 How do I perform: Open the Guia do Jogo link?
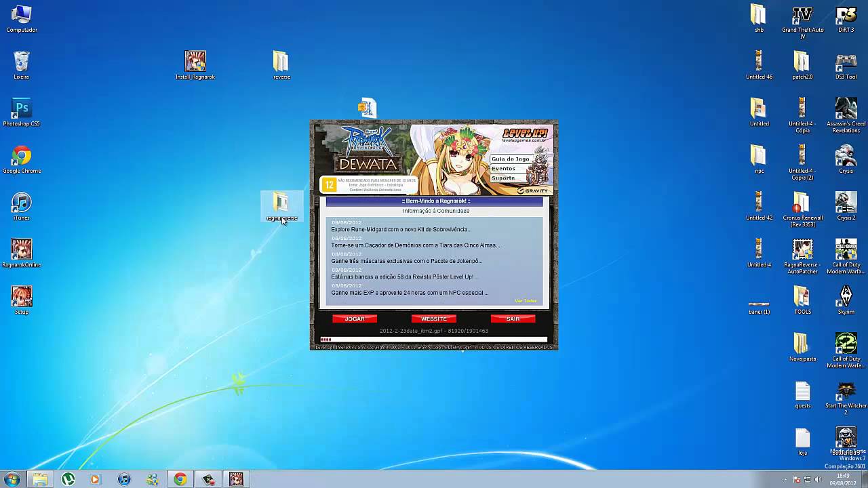tap(510, 159)
